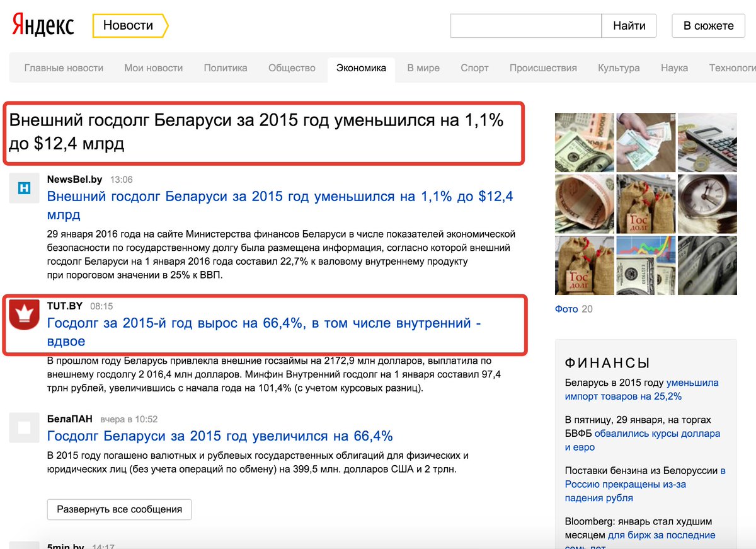The height and width of the screenshot is (549, 756).
Task: Open link уменьшила импорт товаров на 25,2%
Action: (642, 390)
